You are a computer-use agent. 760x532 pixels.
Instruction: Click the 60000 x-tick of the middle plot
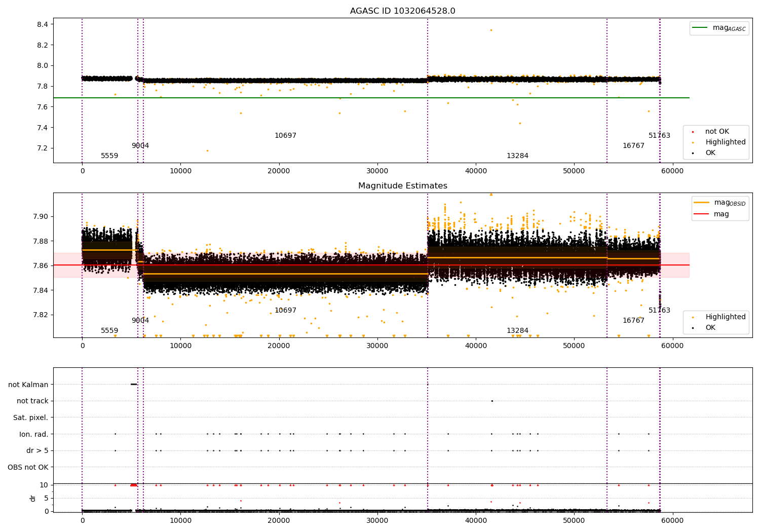tap(672, 346)
